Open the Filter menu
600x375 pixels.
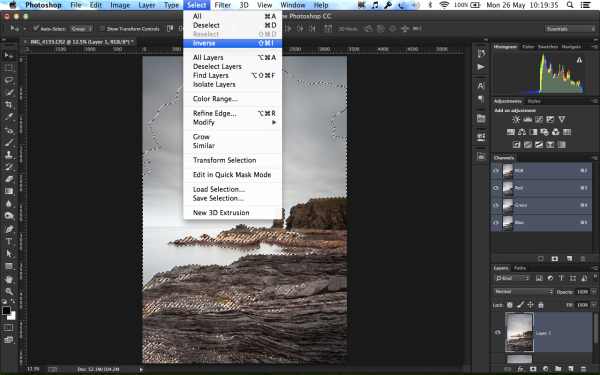(222, 5)
